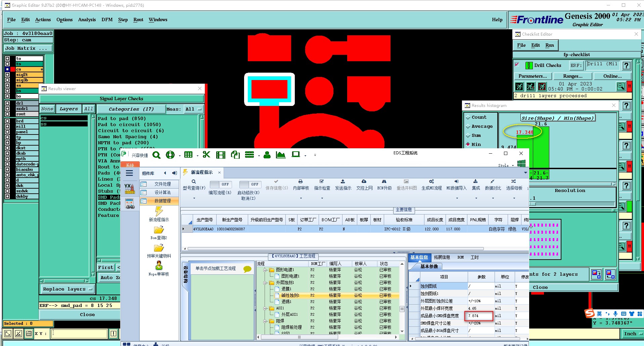Toggle 编写流程(R) OFF switch
The height and width of the screenshot is (346, 644).
point(220,184)
